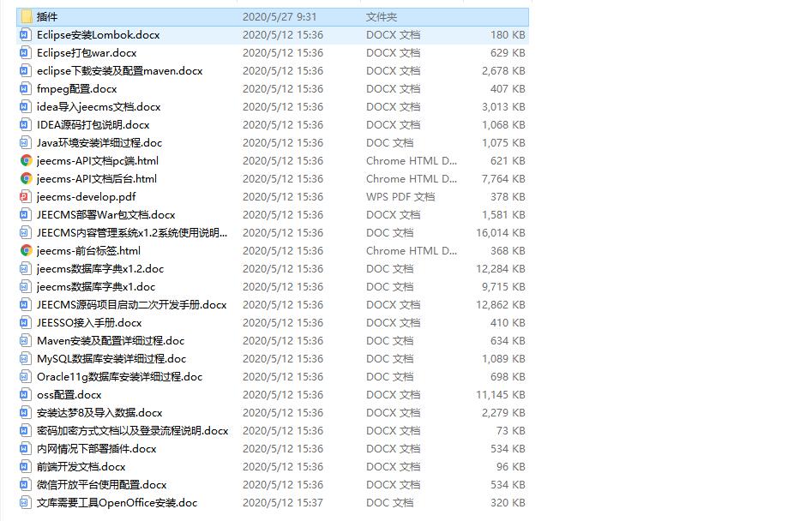Select file name jeecms-API文档pc端.html
812x521 pixels.
[98, 161]
